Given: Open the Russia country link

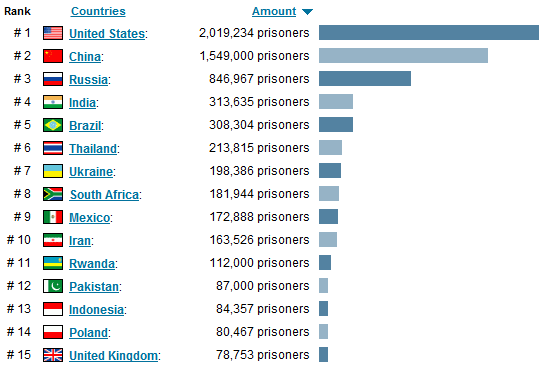Looking at the screenshot, I should coord(88,80).
